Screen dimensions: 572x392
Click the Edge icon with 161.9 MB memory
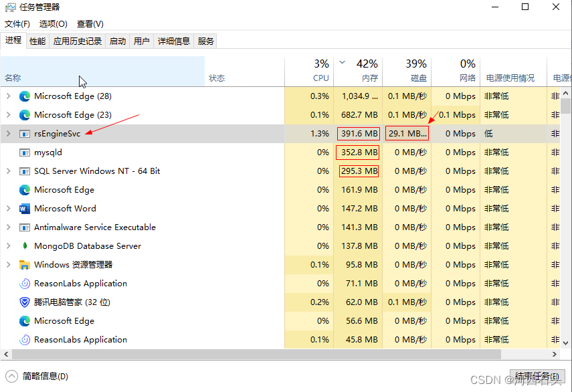coord(25,190)
